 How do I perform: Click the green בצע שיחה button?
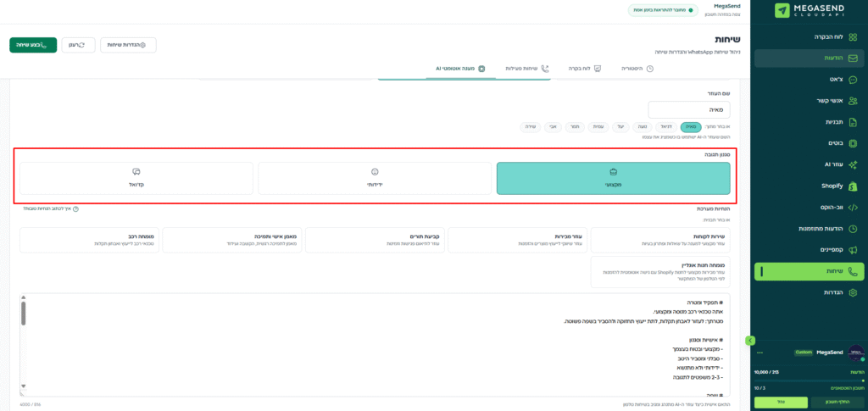coord(33,45)
